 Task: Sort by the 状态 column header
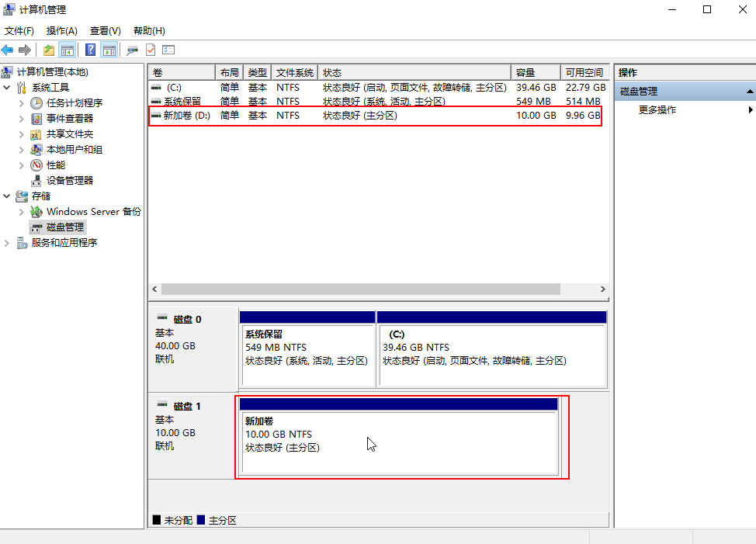tap(414, 73)
